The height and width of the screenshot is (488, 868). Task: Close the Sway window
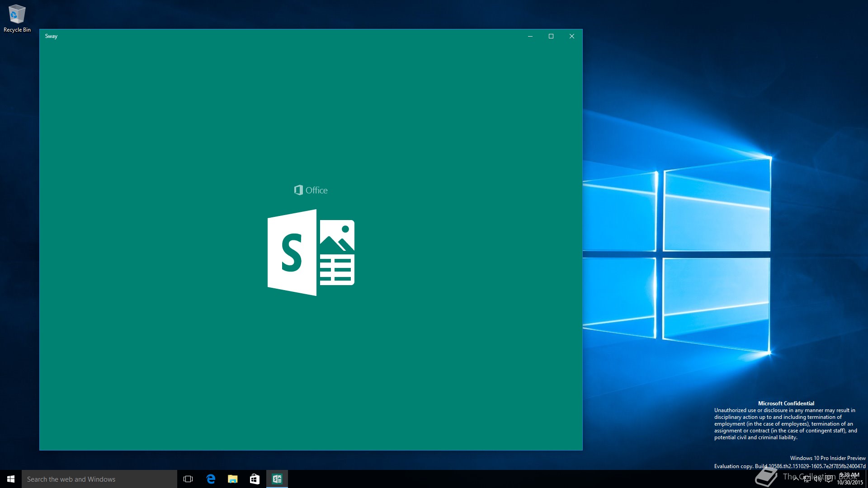pyautogui.click(x=572, y=36)
